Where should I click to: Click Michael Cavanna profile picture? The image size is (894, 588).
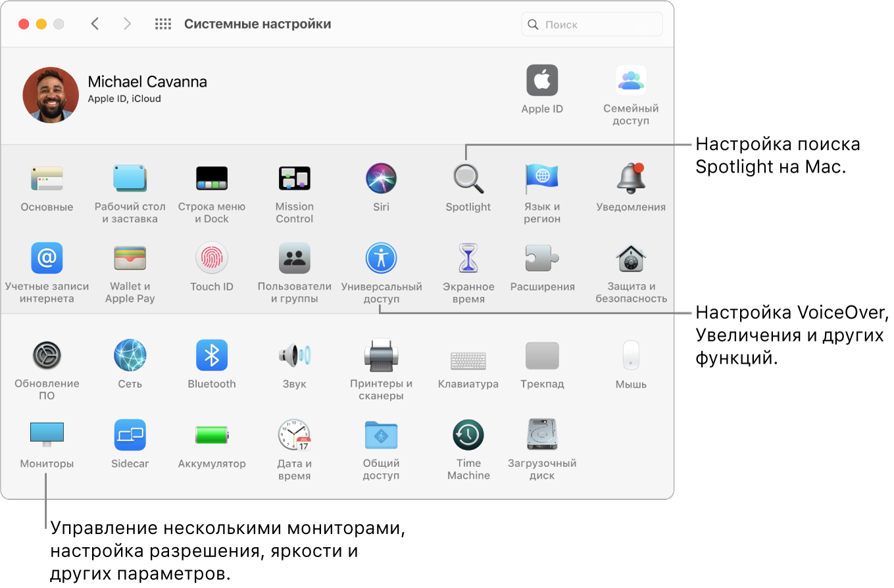[51, 95]
